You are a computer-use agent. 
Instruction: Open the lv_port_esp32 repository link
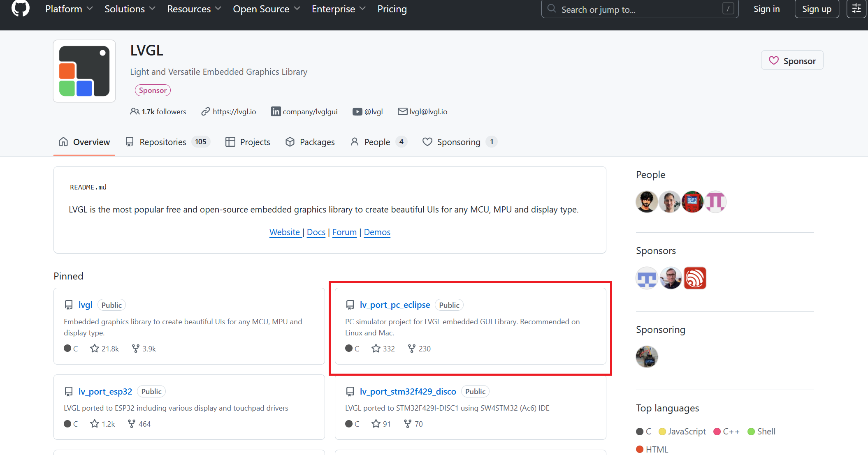click(105, 391)
